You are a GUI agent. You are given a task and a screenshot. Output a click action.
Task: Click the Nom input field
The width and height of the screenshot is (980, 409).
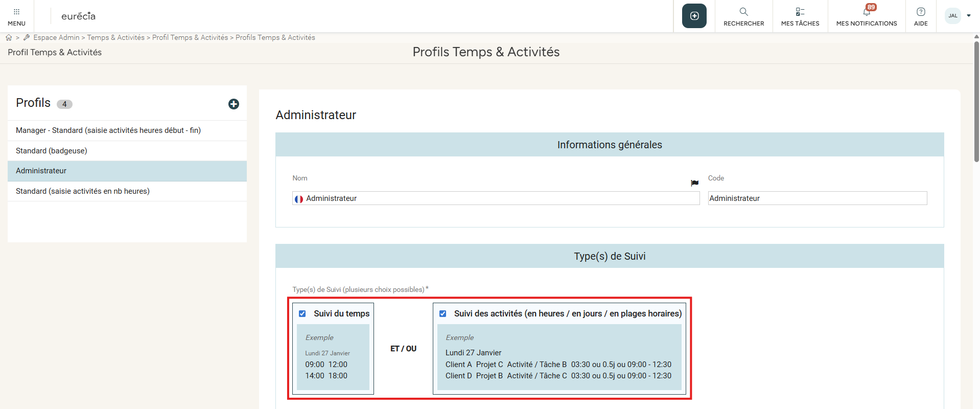click(501, 198)
